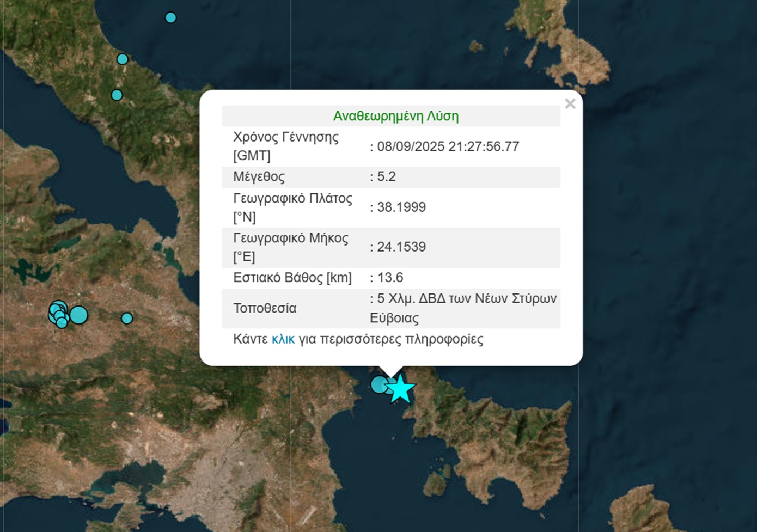This screenshot has width=757, height=532.
Task: Click the 'Μέγεθος' label
Action: 259,176
